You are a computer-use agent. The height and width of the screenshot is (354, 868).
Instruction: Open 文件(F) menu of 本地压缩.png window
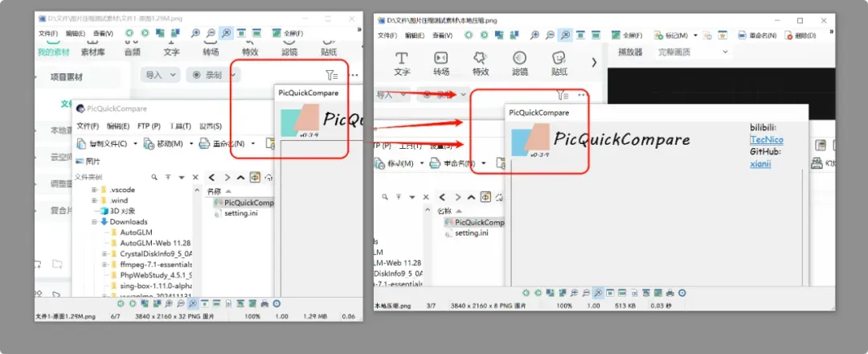tap(387, 35)
